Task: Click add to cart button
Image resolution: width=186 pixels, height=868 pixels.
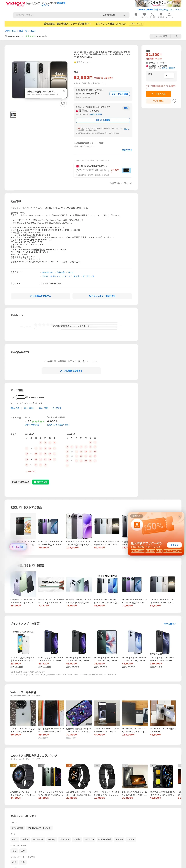Action: [158, 94]
